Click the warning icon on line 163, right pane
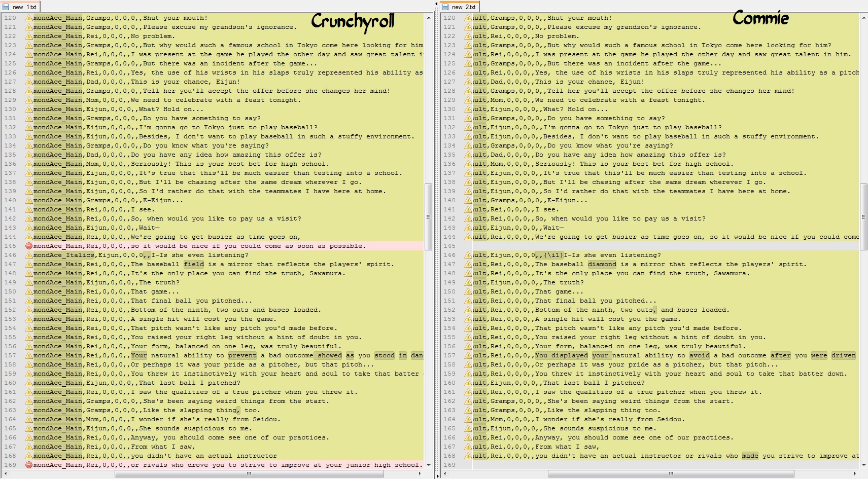 point(468,410)
